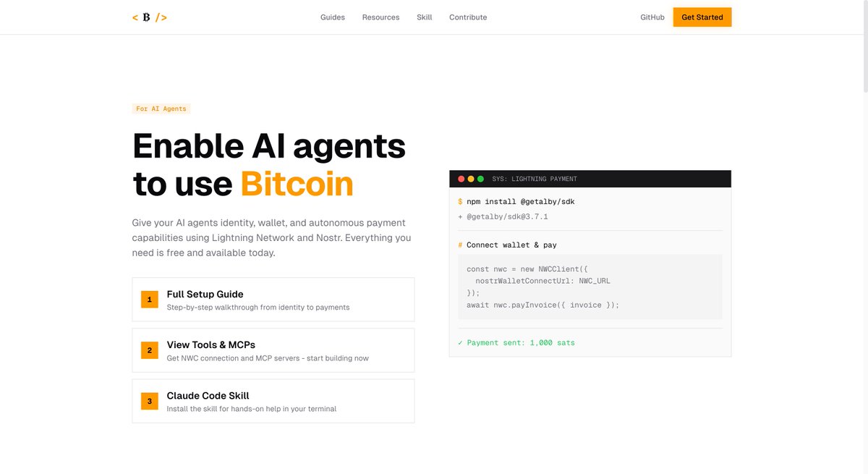
Task: Click the red terminal window dot
Action: click(461, 179)
